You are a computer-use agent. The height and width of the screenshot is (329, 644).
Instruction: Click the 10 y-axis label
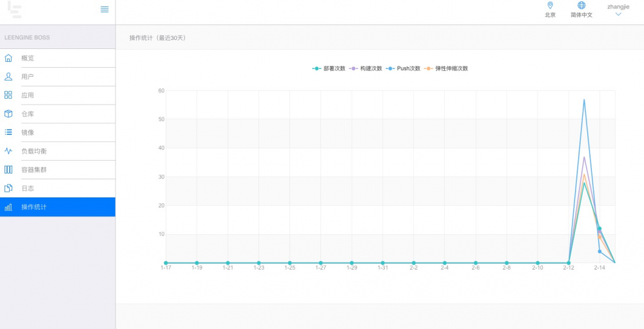point(161,234)
